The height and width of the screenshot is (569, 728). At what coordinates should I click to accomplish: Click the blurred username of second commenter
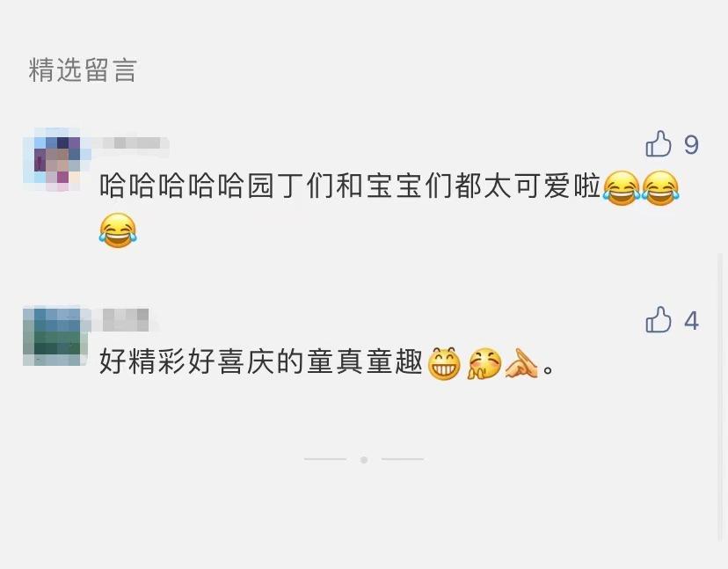pos(125,319)
